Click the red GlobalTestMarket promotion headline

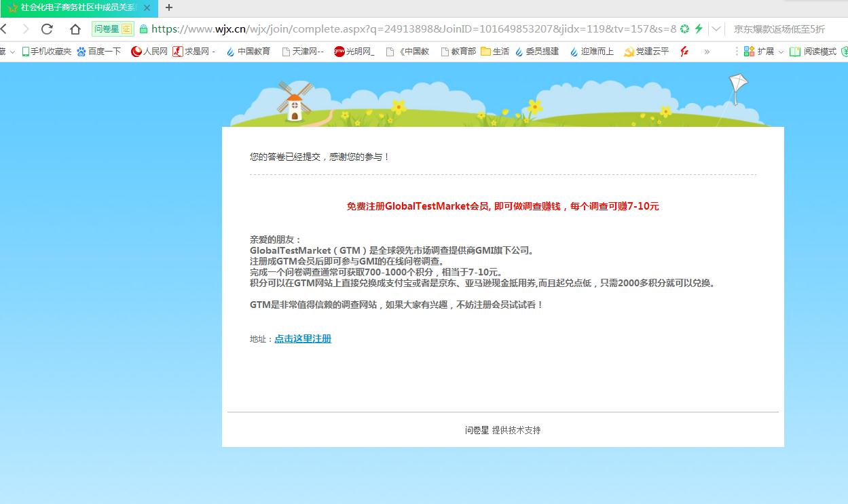pyautogui.click(x=503, y=206)
